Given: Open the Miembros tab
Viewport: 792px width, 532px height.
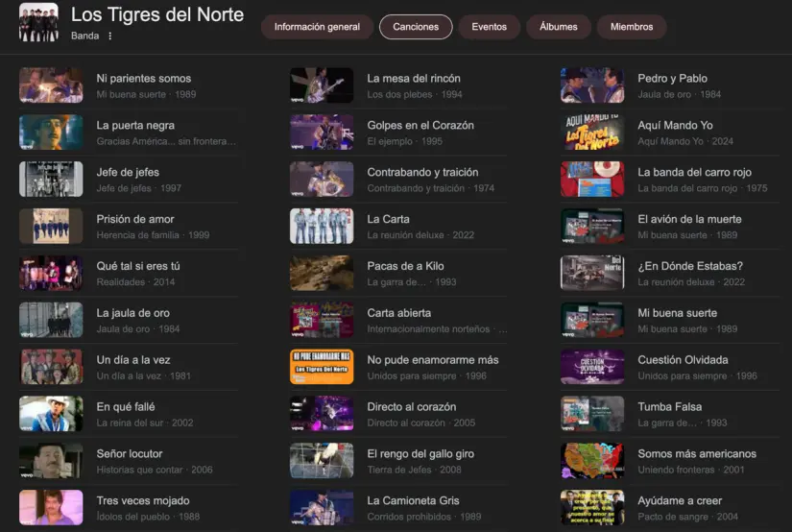Looking at the screenshot, I should [632, 27].
